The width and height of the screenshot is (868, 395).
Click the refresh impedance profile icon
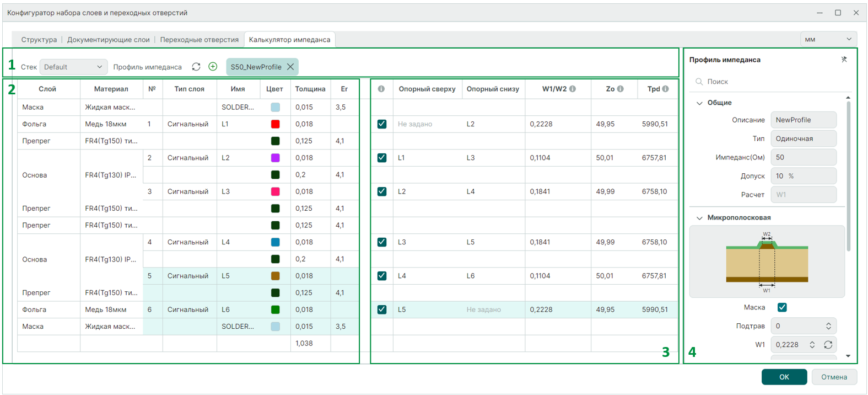click(x=196, y=67)
